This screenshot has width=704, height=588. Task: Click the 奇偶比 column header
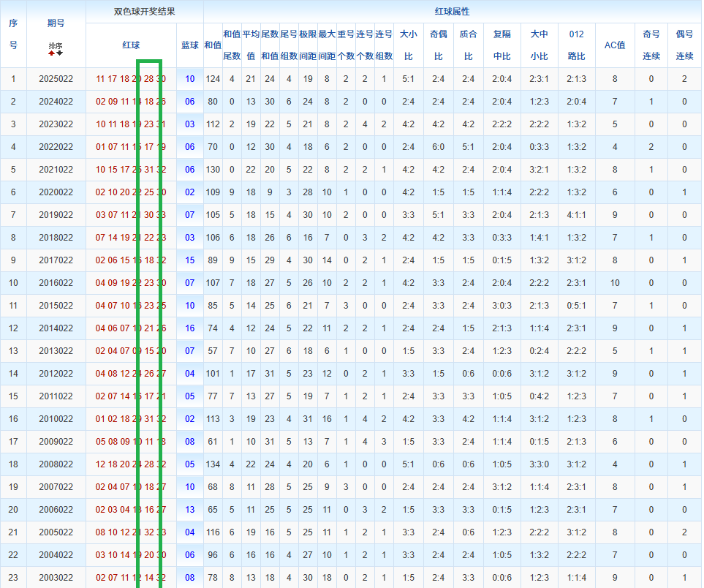tap(439, 45)
